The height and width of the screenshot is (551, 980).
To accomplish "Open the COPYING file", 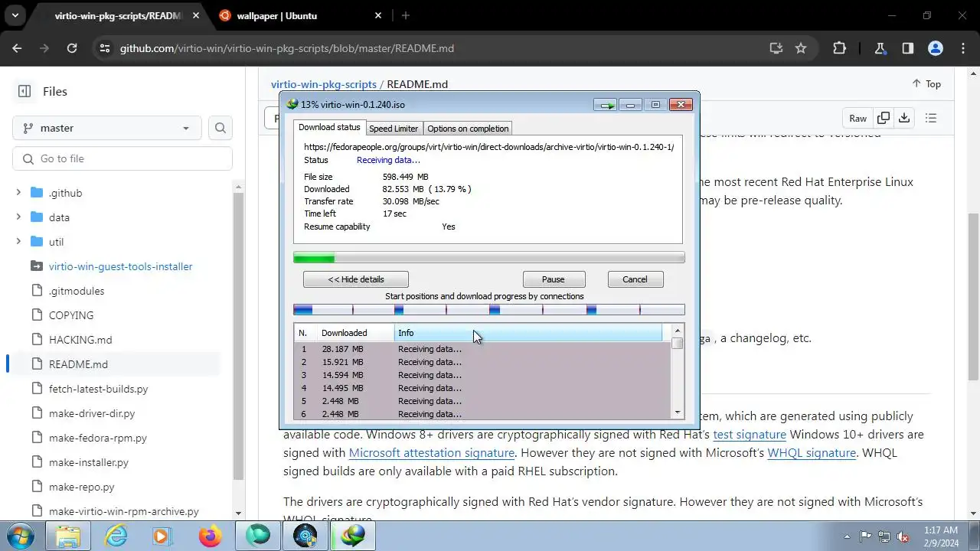I will coord(71,315).
